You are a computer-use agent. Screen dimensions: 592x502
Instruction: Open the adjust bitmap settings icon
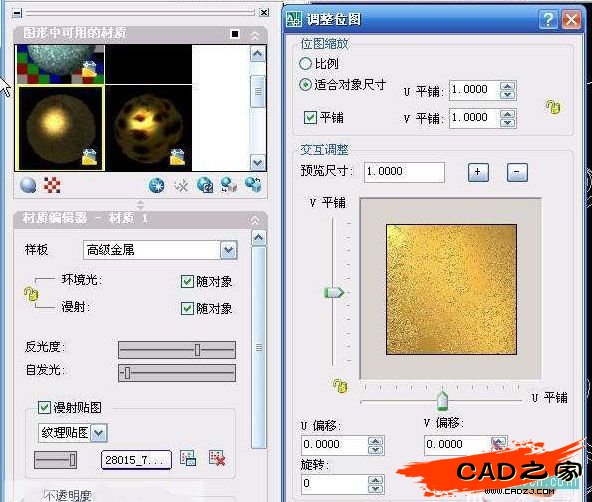point(188,458)
